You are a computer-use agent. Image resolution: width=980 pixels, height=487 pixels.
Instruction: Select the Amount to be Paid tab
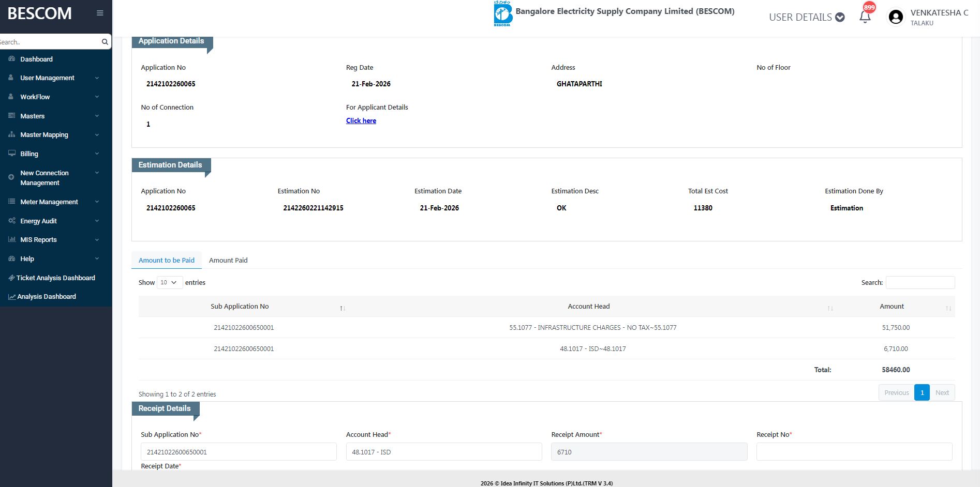point(166,260)
